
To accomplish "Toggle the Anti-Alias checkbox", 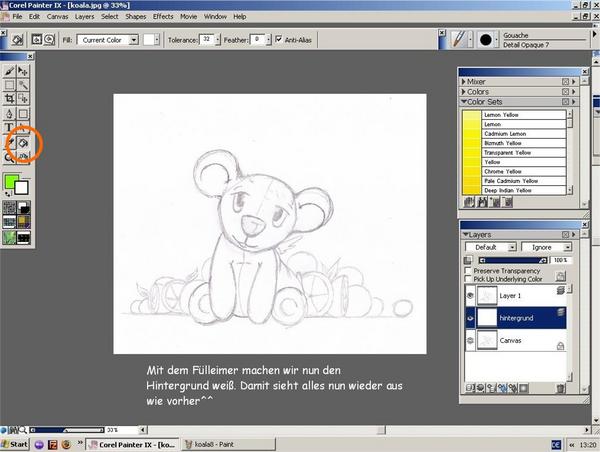I will coord(279,39).
